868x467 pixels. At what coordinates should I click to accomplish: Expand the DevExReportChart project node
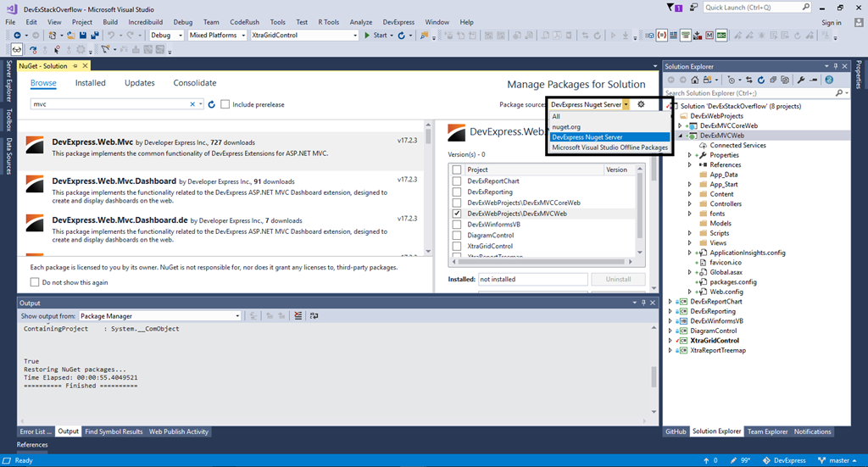670,302
